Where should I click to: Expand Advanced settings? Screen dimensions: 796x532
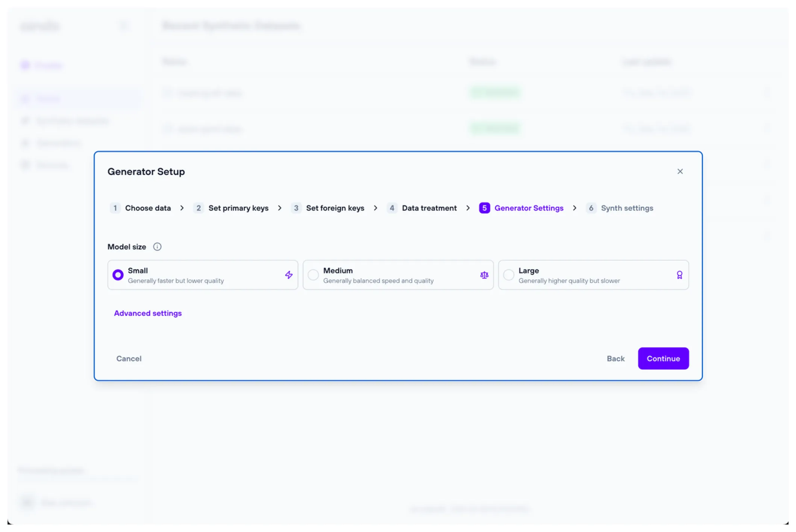(148, 313)
